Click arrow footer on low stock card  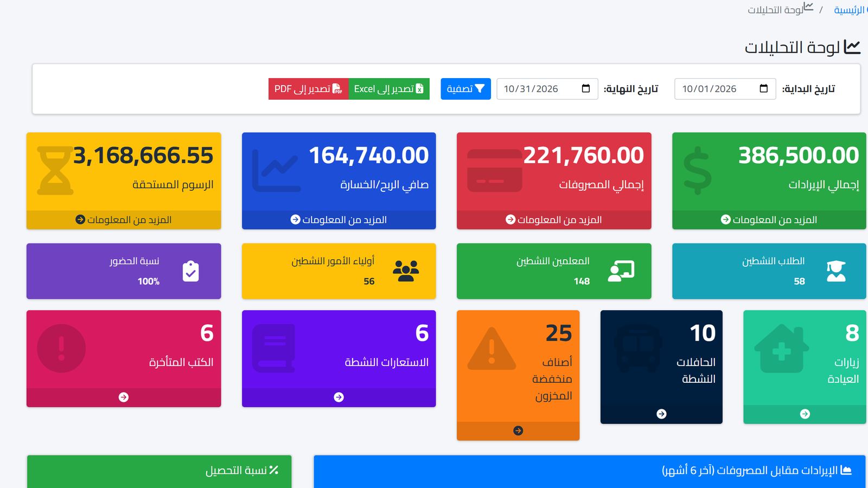[x=518, y=431]
